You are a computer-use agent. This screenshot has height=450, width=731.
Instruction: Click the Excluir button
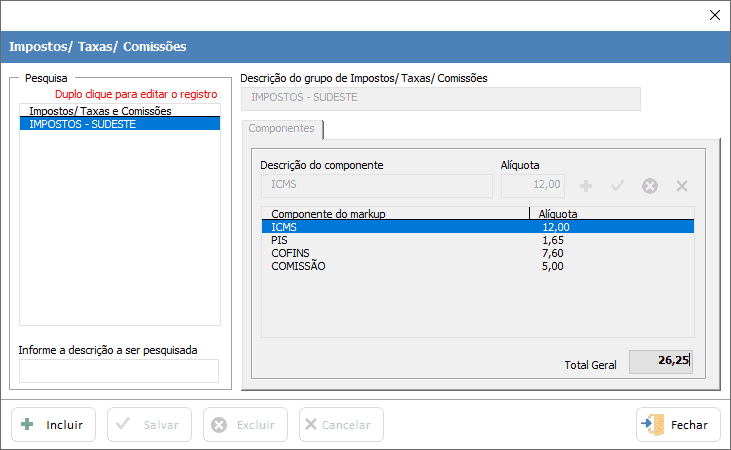tap(245, 424)
